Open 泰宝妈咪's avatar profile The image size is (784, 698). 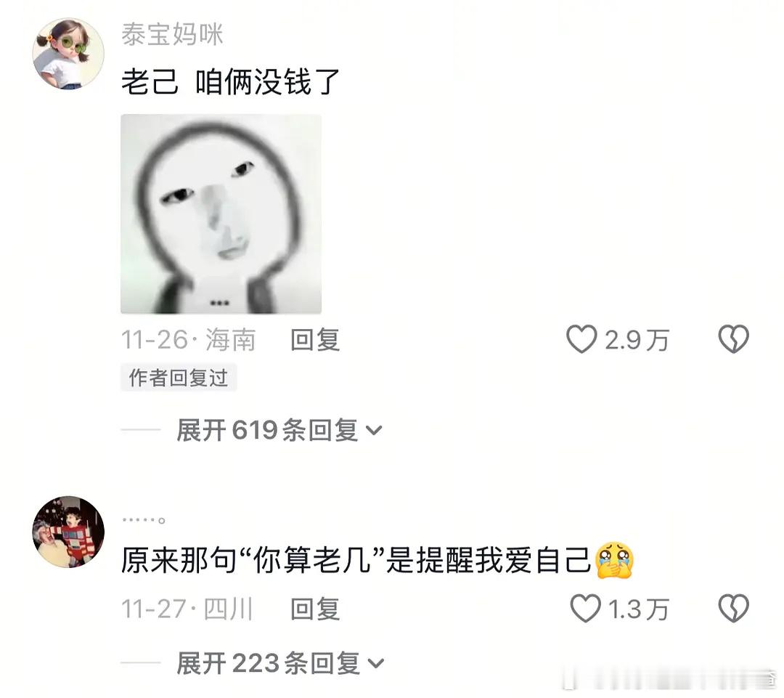pyautogui.click(x=68, y=54)
